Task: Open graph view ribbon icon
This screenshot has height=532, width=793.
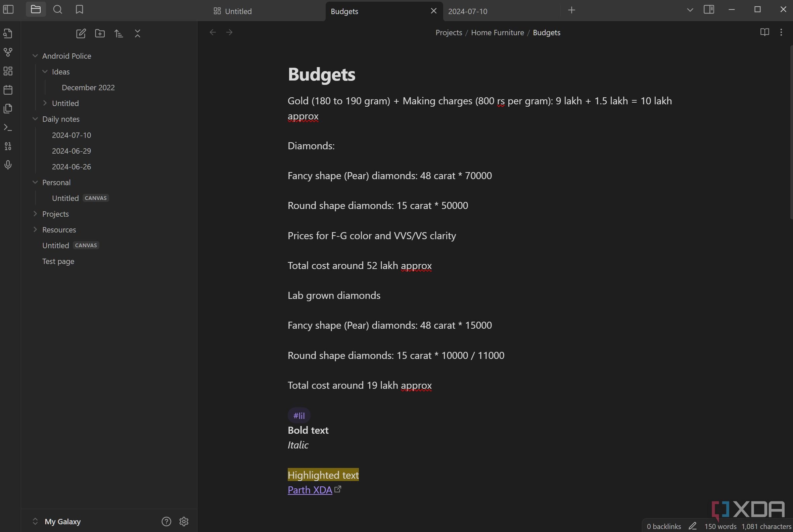Action: [8, 52]
